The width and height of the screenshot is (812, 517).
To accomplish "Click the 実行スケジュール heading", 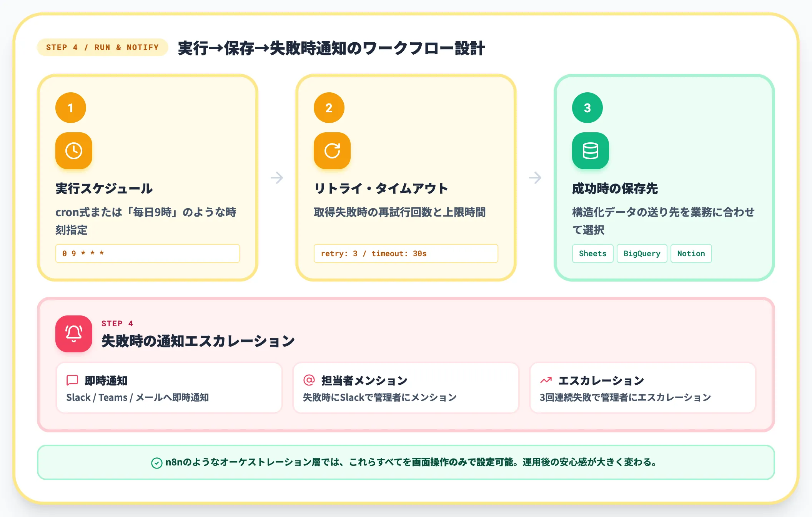I will [x=104, y=188].
